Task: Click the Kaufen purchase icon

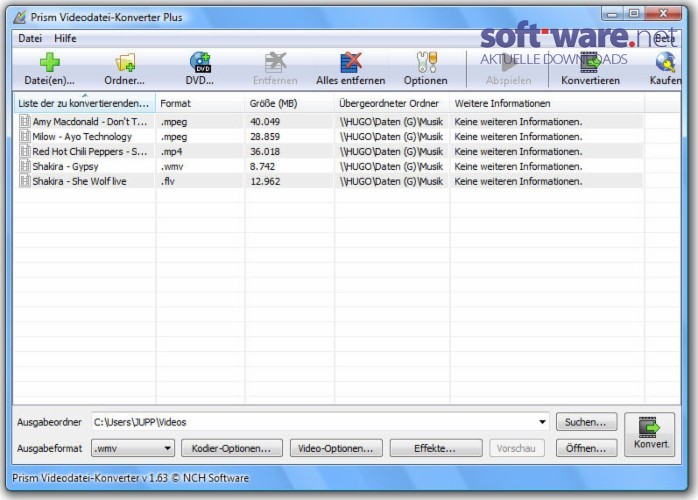Action: click(x=666, y=62)
